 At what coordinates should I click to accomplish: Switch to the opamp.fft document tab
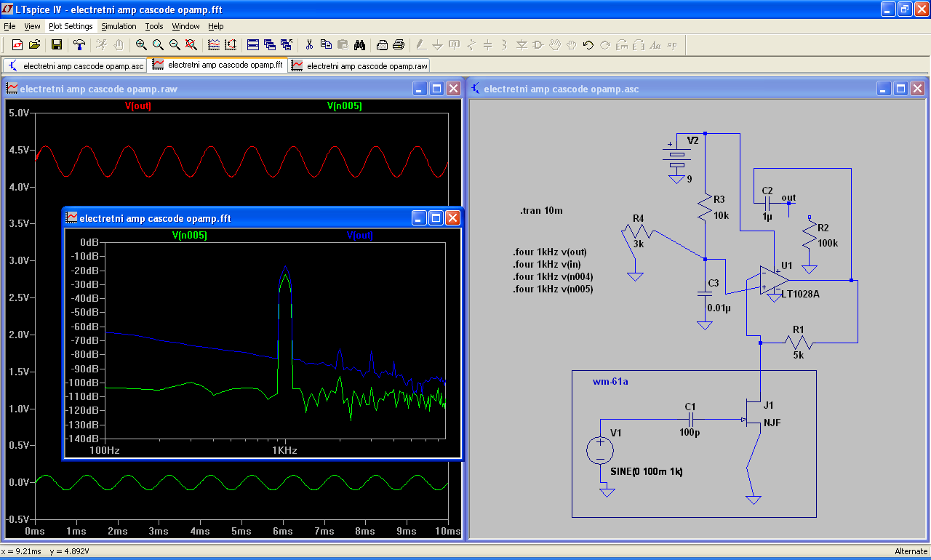click(217, 65)
